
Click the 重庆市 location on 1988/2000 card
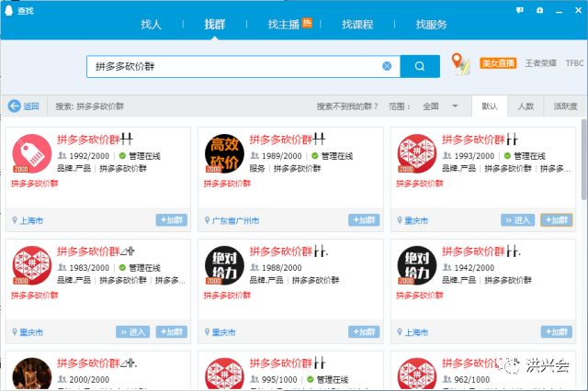click(x=224, y=332)
